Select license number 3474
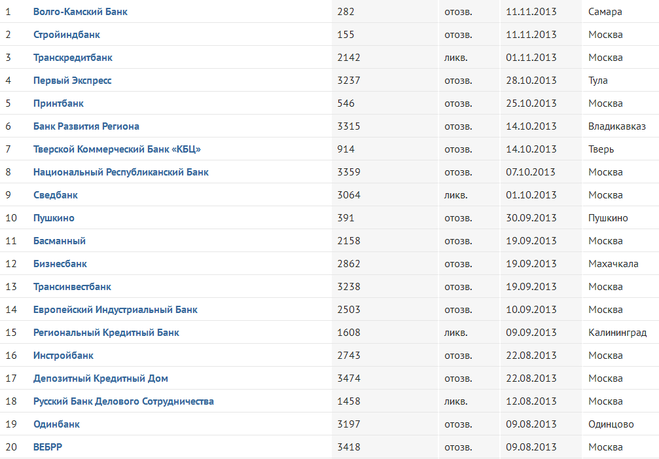 click(348, 378)
